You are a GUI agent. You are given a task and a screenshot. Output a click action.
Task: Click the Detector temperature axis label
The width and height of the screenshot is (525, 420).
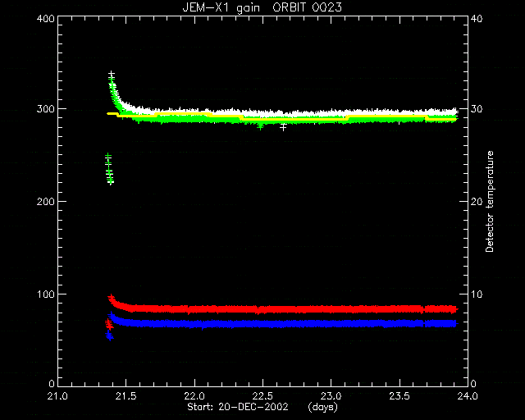coord(490,201)
